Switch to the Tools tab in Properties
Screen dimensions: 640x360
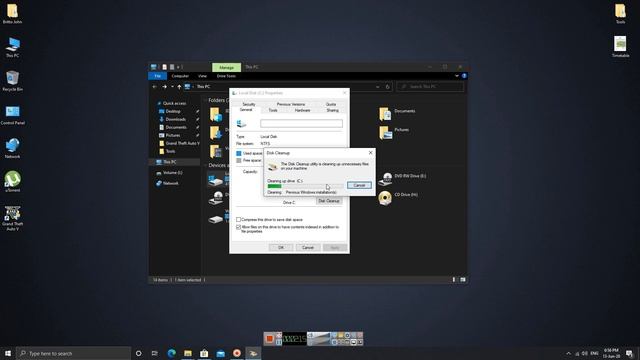pos(273,110)
